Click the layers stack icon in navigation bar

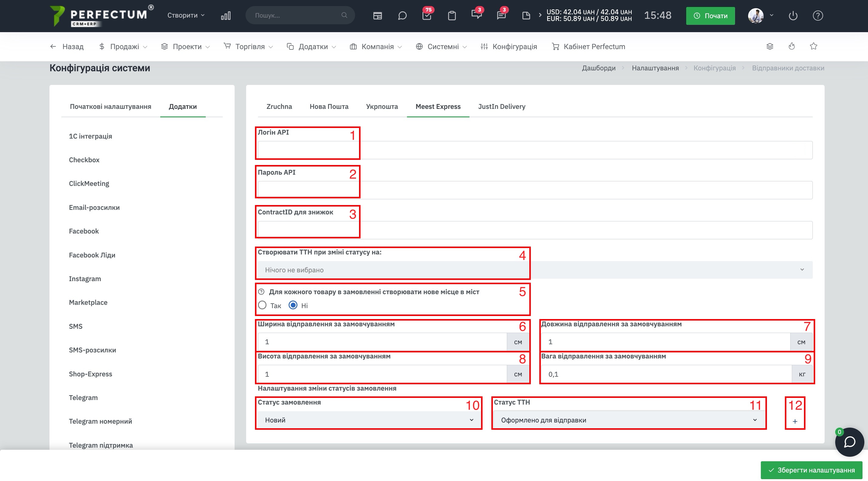point(770,46)
